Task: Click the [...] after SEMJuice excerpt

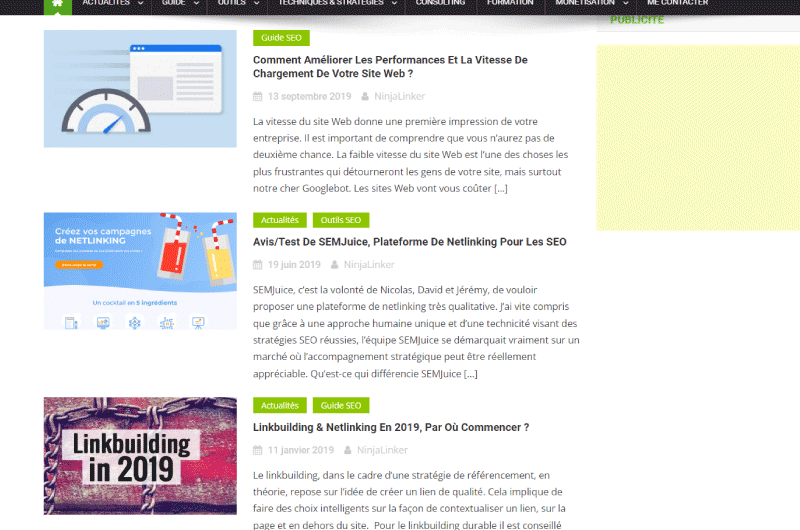Action: coord(470,374)
